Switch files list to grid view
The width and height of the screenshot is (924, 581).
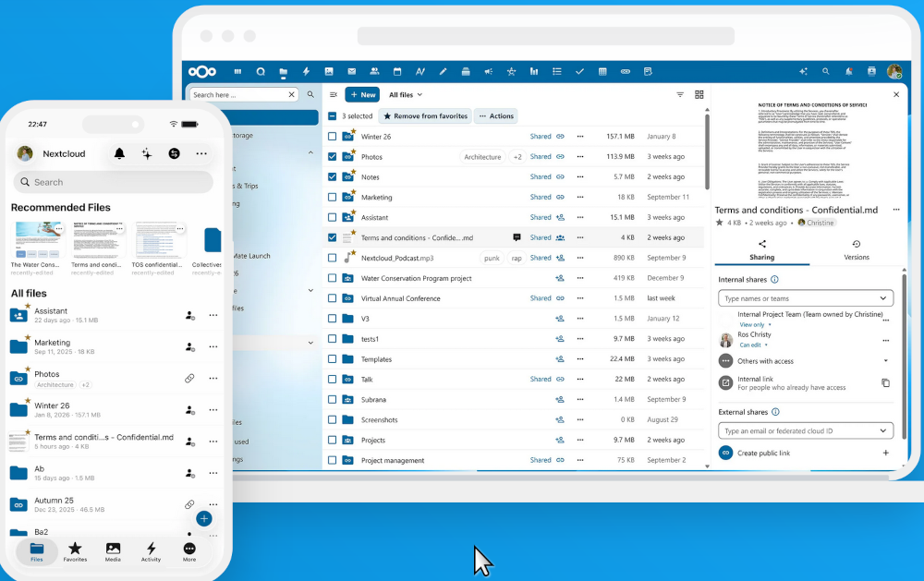pos(699,94)
